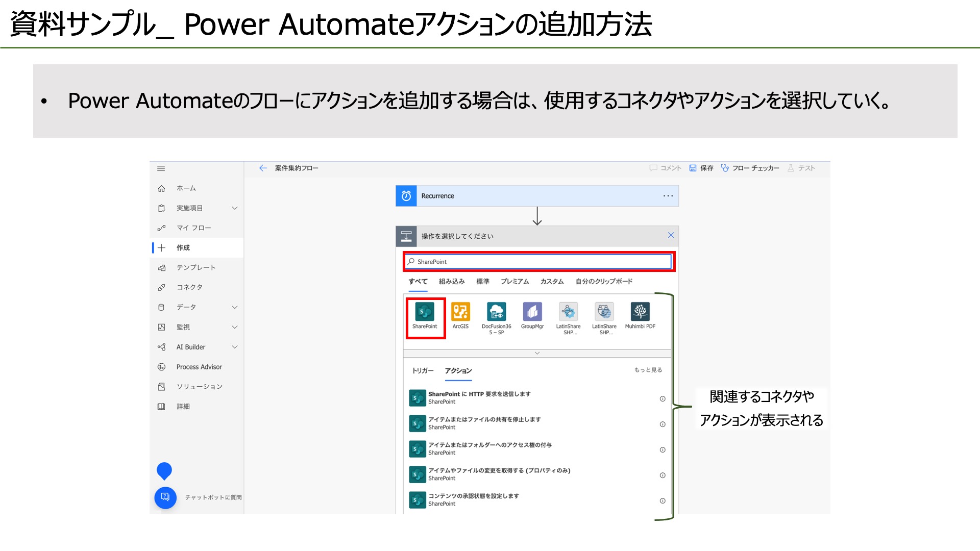Click the 監視 monitor icon
The image size is (980, 551).
click(x=161, y=327)
